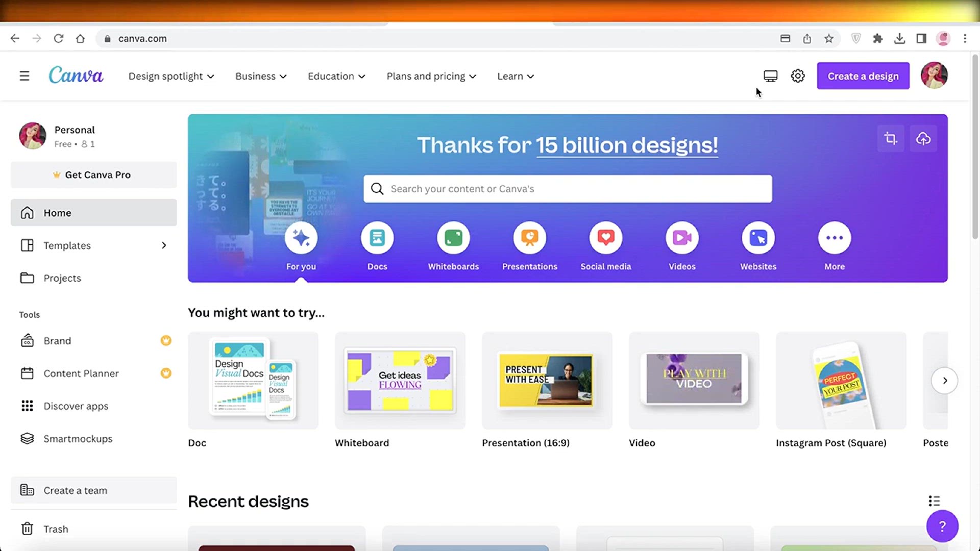Click the Get Canva Pro button
The height and width of the screenshot is (551, 980).
click(94, 175)
